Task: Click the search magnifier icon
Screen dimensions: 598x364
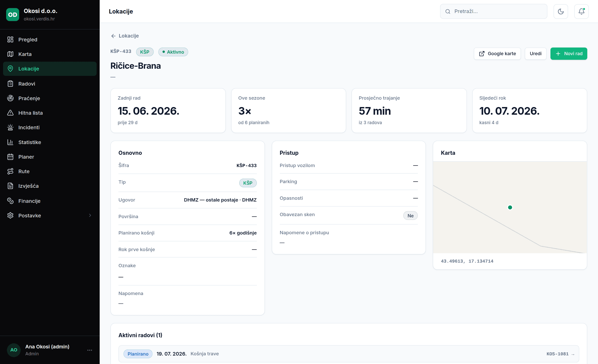Action: [448, 11]
